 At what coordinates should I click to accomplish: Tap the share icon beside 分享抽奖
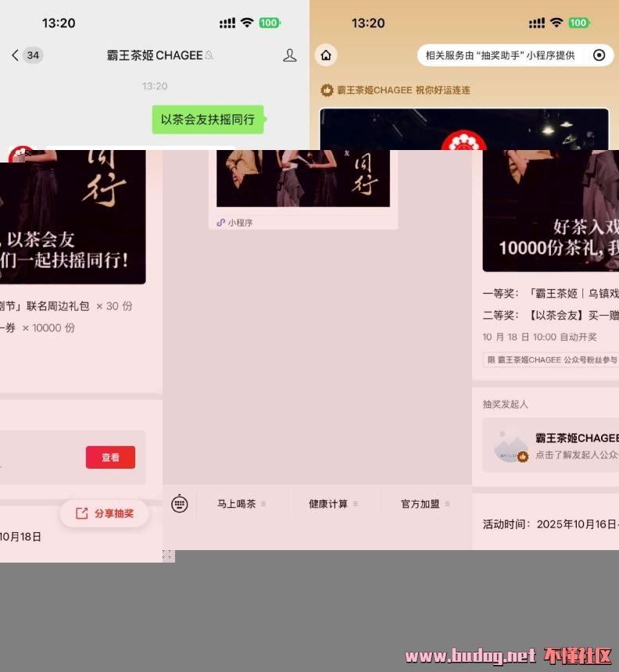[x=81, y=513]
